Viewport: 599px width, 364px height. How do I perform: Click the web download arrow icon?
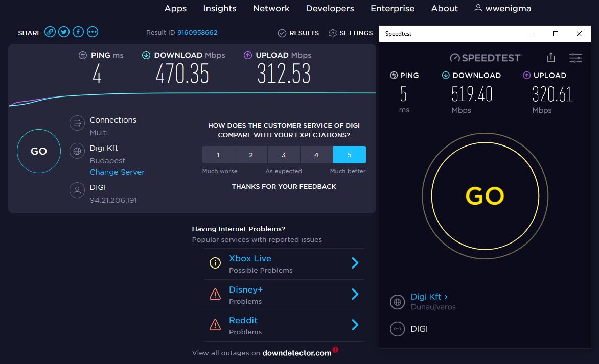point(146,55)
